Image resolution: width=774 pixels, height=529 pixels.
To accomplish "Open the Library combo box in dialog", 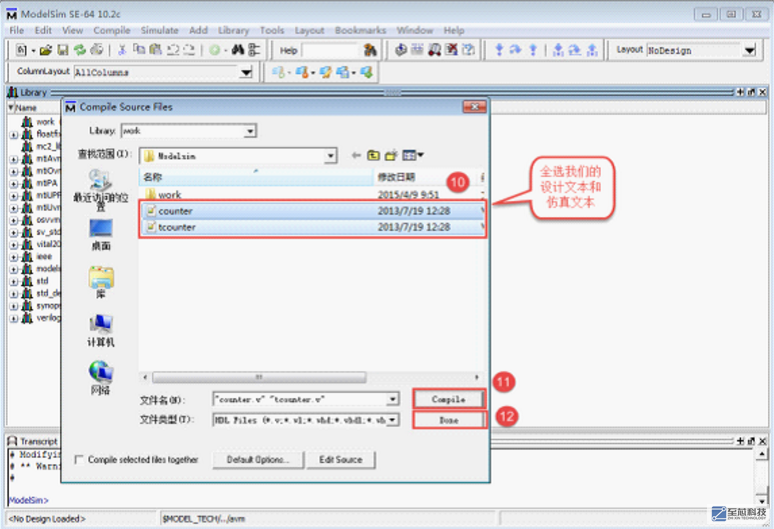I will tap(250, 131).
